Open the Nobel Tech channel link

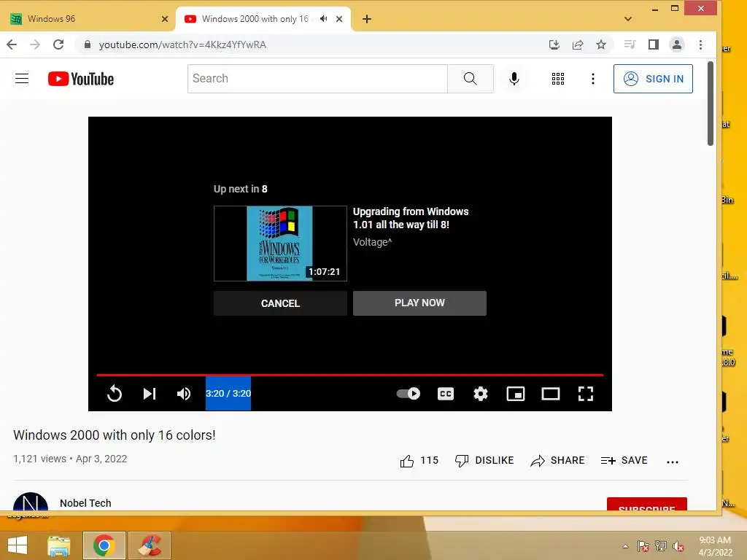pos(86,503)
